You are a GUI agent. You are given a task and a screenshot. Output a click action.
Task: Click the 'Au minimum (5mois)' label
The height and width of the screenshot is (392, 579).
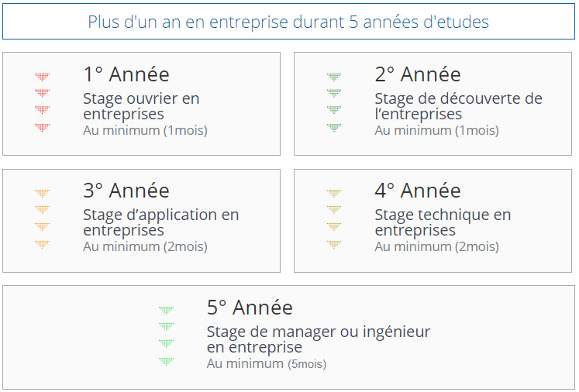pyautogui.click(x=267, y=363)
